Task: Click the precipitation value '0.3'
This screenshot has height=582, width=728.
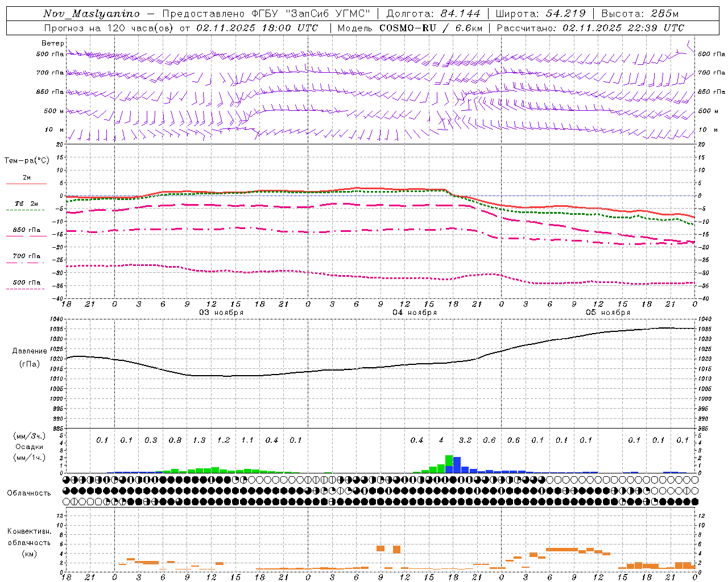Action: tap(151, 440)
